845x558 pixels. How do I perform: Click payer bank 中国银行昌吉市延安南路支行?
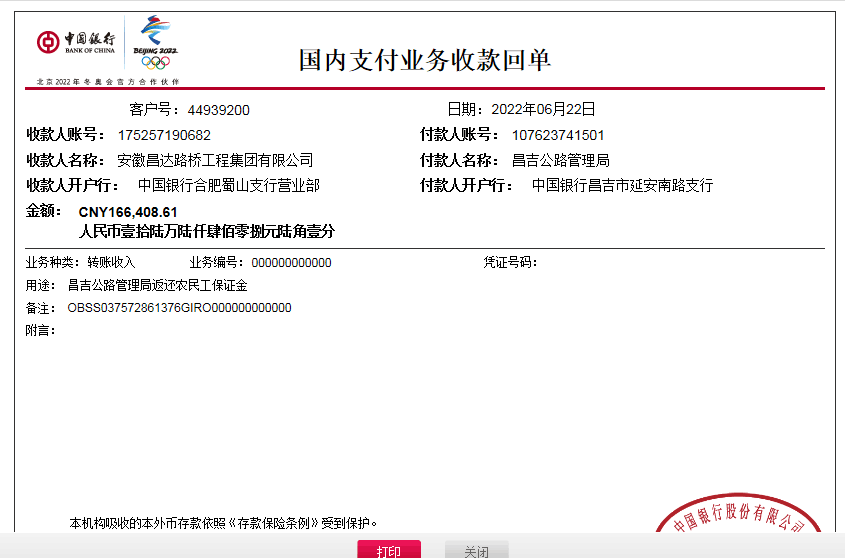click(x=622, y=185)
